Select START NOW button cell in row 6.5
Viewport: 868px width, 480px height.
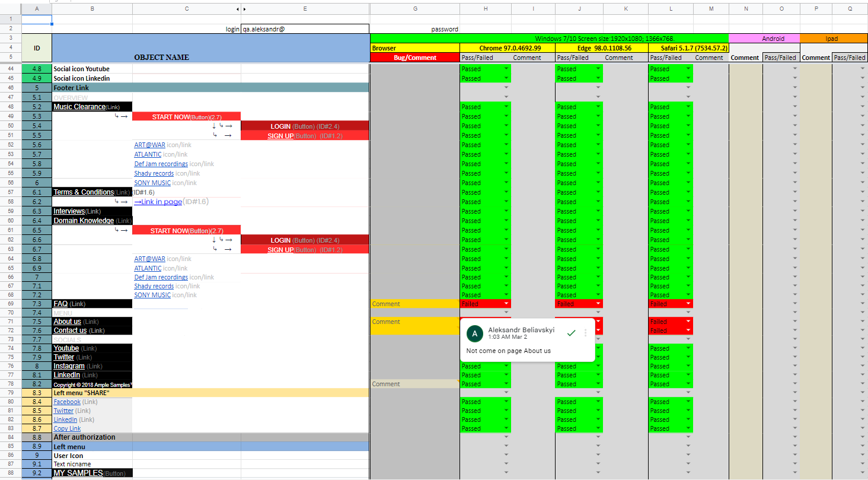(x=187, y=231)
